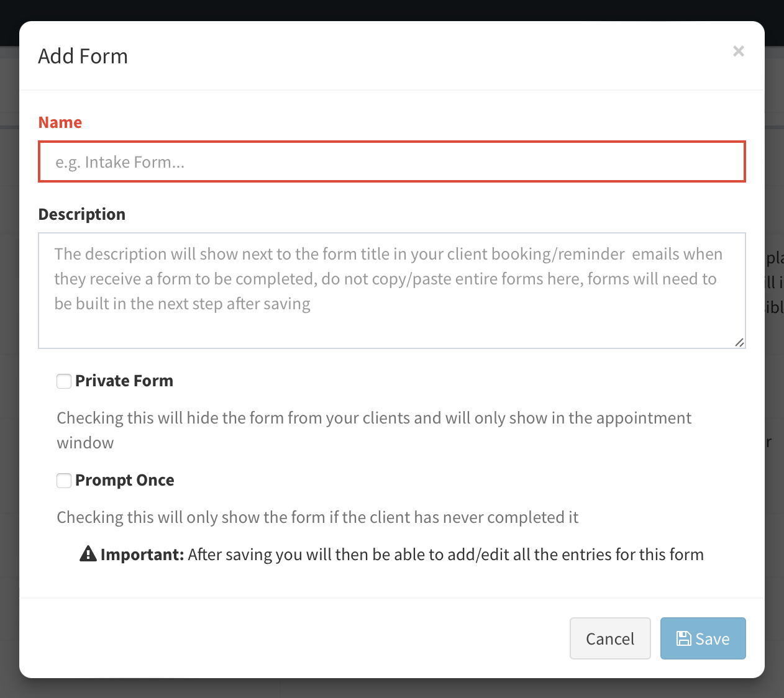Click the Add Form dialog title
The image size is (784, 698).
coord(83,57)
